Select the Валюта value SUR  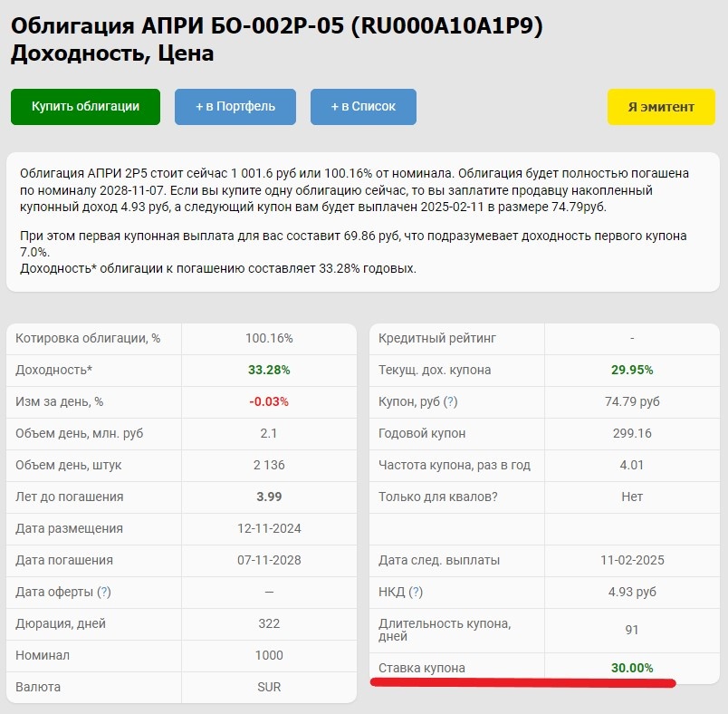[x=269, y=687]
